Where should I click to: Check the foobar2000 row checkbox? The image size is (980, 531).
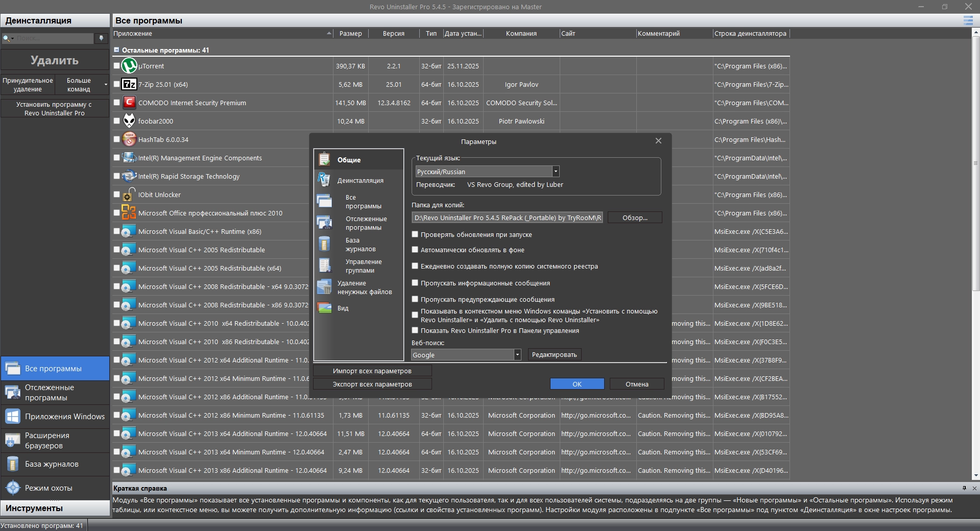coord(117,121)
